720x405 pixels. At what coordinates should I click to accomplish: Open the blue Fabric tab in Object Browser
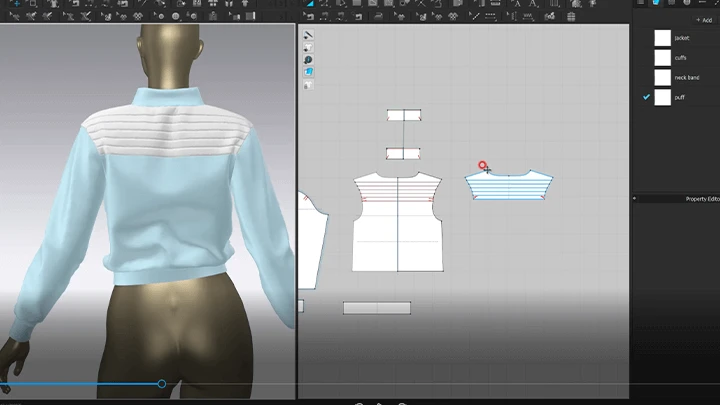[x=656, y=3]
